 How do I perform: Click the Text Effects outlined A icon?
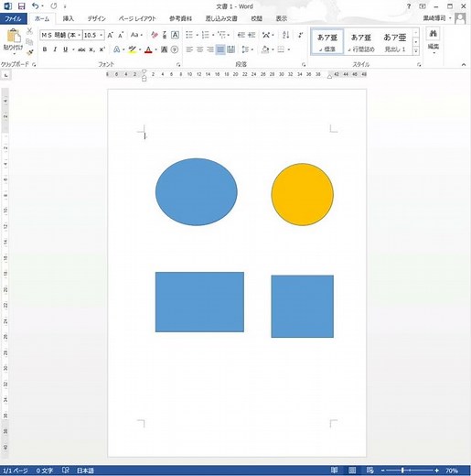[x=116, y=49]
